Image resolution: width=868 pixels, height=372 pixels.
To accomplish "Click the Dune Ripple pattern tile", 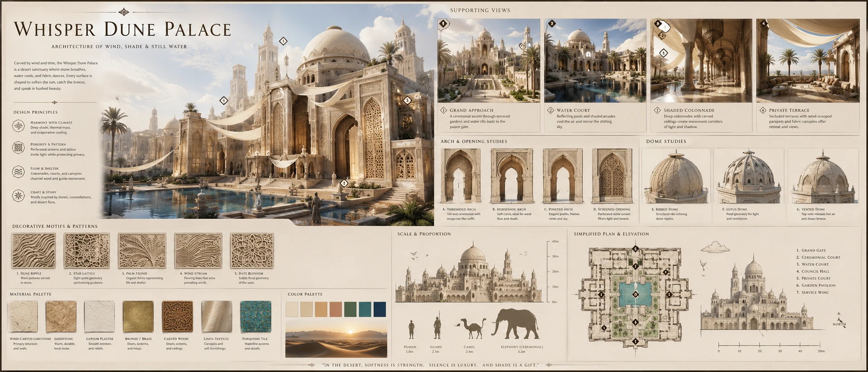I will coord(34,251).
